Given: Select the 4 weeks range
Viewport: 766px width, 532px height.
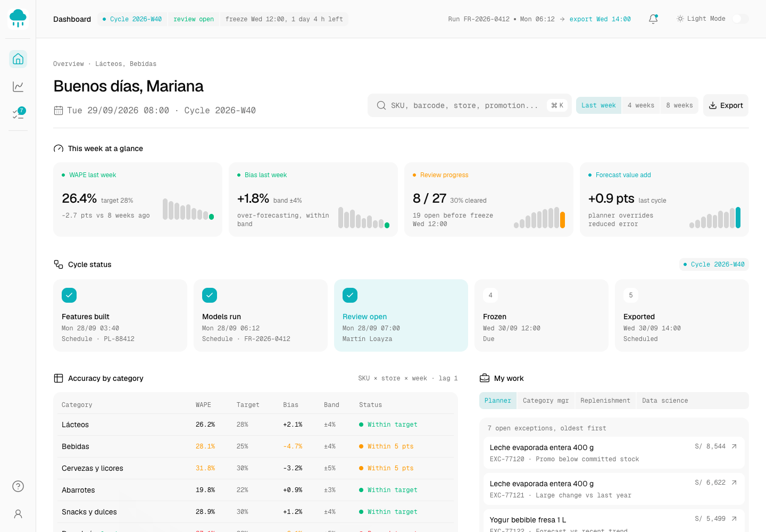Looking at the screenshot, I should coord(641,105).
